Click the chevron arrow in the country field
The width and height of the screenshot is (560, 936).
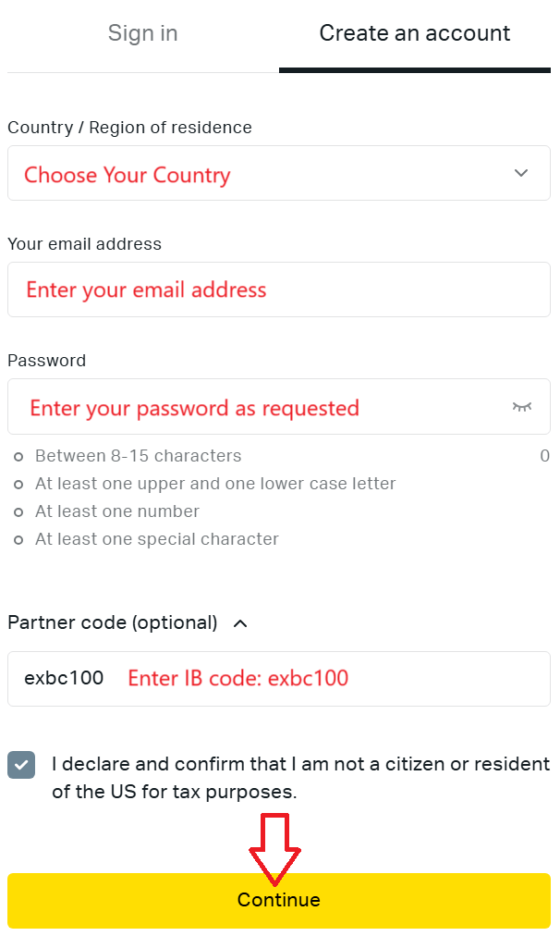pos(521,173)
